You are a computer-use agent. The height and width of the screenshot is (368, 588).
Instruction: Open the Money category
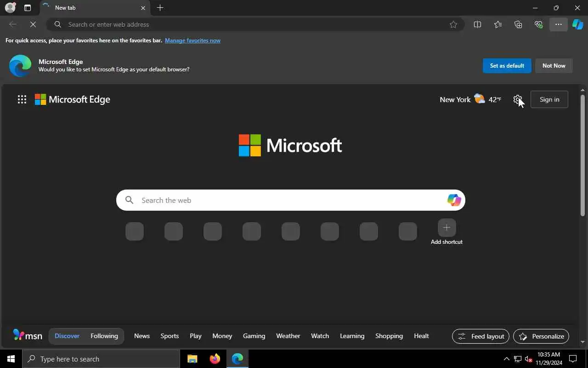click(222, 336)
